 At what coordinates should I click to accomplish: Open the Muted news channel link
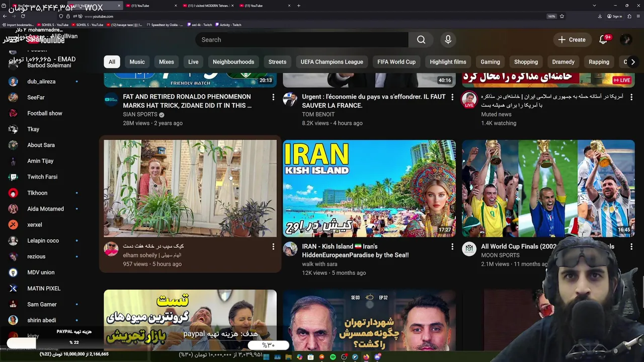[x=496, y=114]
